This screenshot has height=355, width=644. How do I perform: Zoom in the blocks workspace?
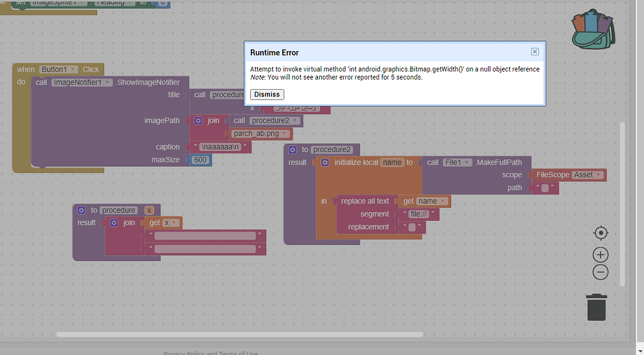[600, 255]
